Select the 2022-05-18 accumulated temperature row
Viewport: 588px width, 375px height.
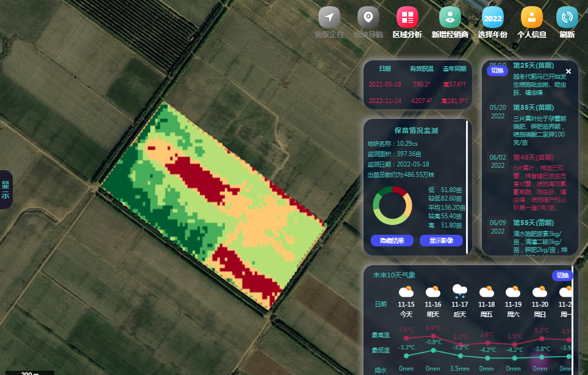417,84
